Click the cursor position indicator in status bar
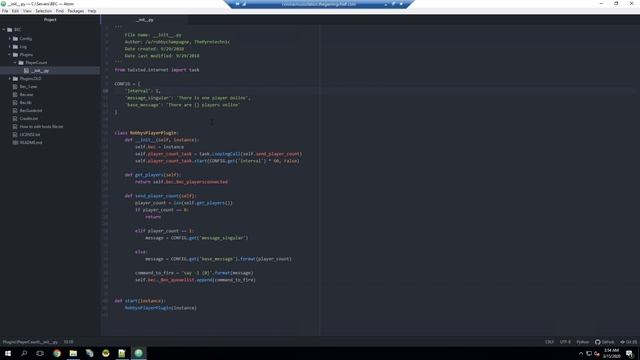 click(69, 342)
